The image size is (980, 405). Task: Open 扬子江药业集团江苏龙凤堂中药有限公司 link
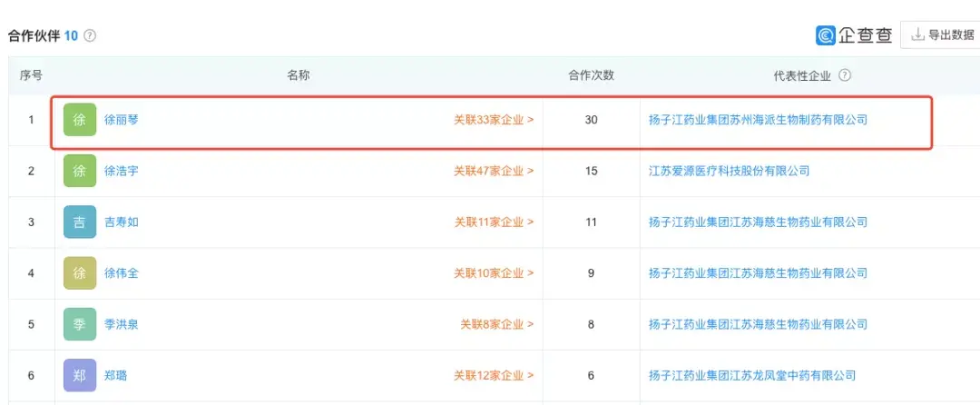click(752, 375)
